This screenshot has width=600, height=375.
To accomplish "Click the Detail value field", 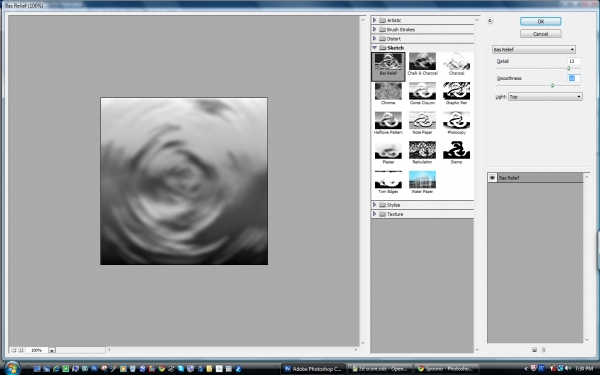I will [573, 61].
